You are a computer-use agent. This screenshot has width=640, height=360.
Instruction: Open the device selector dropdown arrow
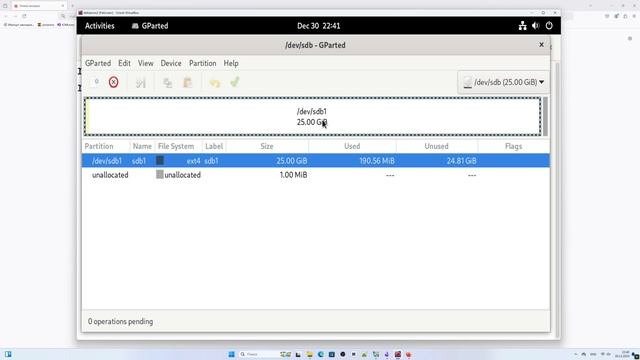[x=542, y=82]
